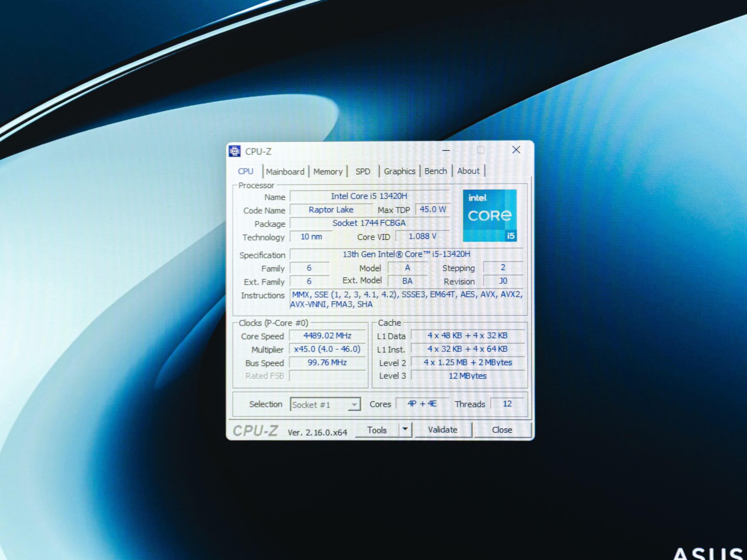Click the Tools button

377,430
